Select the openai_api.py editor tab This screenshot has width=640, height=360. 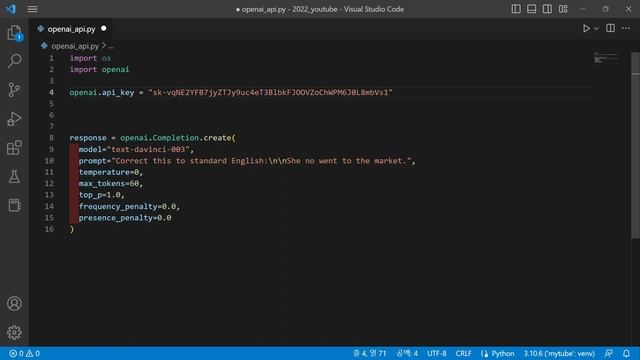pos(71,29)
